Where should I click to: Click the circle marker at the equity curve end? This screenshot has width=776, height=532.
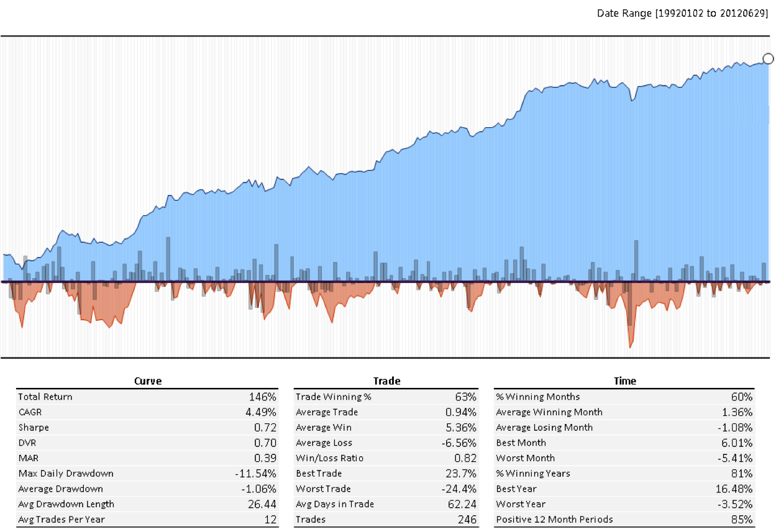point(768,59)
